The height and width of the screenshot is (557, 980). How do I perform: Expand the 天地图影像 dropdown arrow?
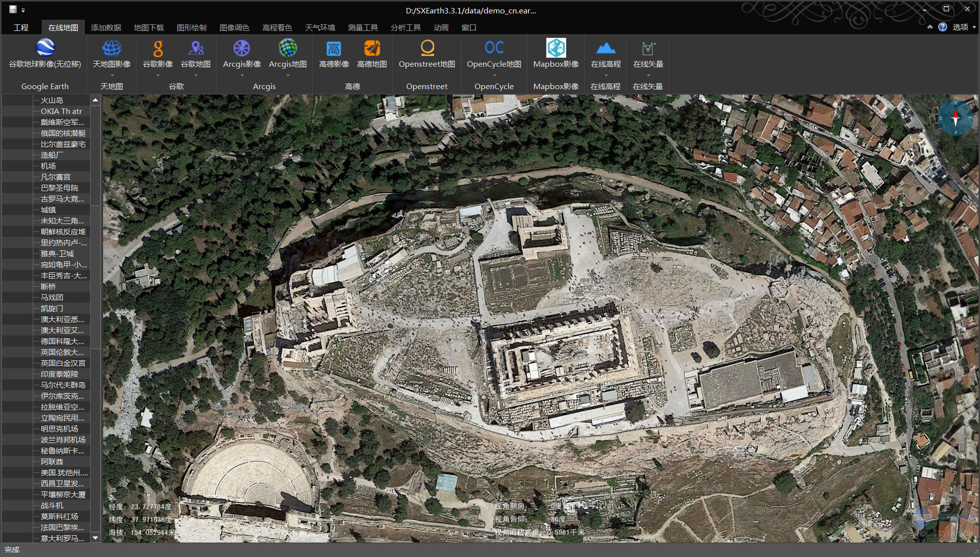(x=112, y=76)
